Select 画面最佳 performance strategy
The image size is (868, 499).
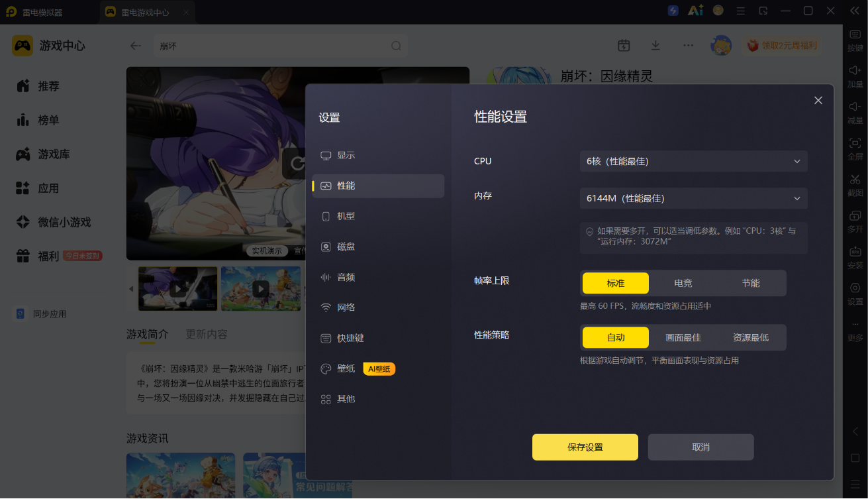click(683, 337)
